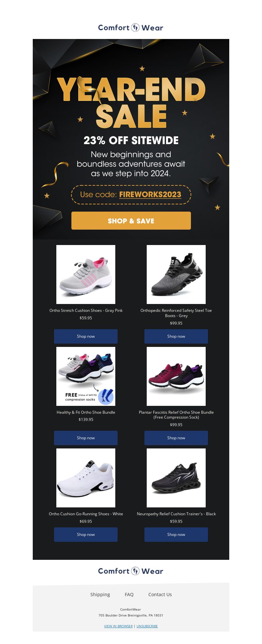Open the Plantar Fasciitis Relief Bundle image
Viewport: 262px width, 644px height.
176,376
